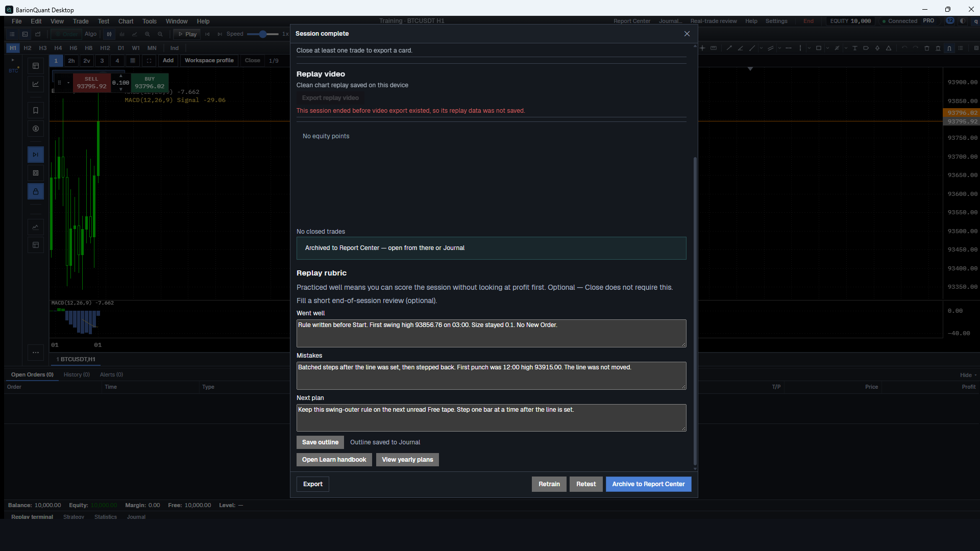Expand the vertical line tool dropdown arrow
The width and height of the screenshot is (980, 551).
point(809,48)
